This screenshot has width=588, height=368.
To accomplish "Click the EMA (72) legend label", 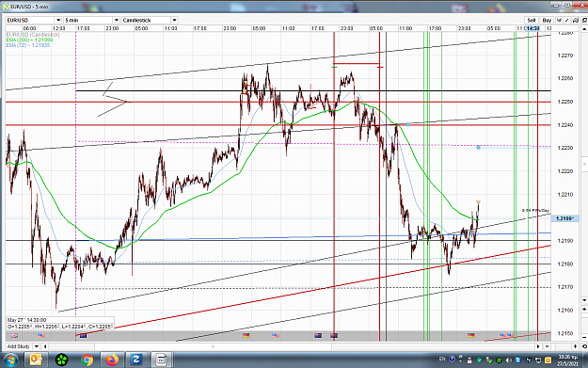I will tap(28, 45).
